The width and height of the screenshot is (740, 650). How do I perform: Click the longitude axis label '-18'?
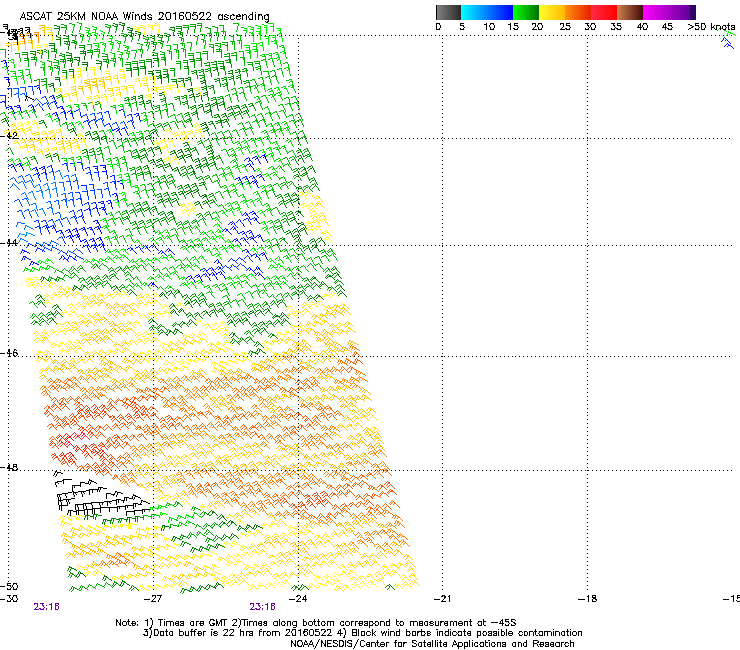tap(587, 599)
